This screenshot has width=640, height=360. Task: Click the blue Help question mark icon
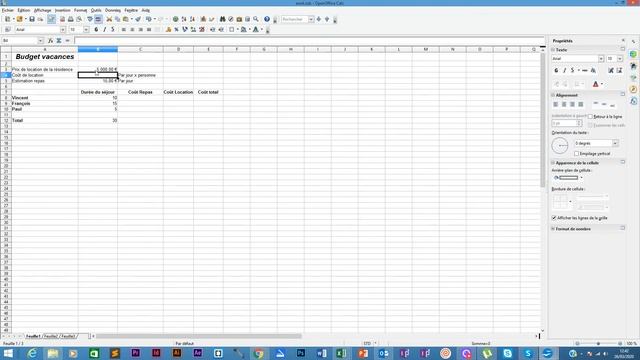[267, 19]
